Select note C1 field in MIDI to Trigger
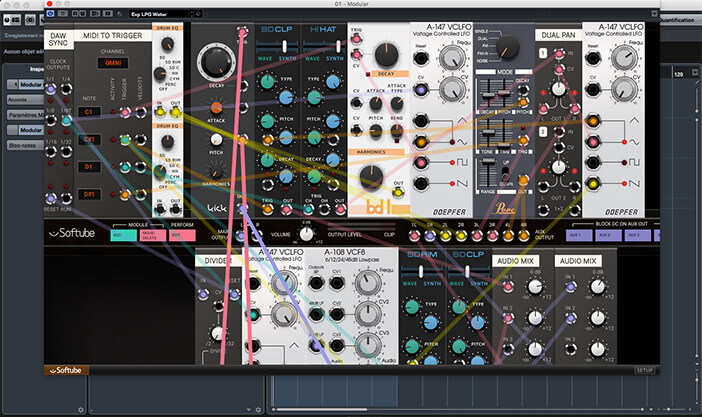This screenshot has height=417, width=702. coord(87,112)
